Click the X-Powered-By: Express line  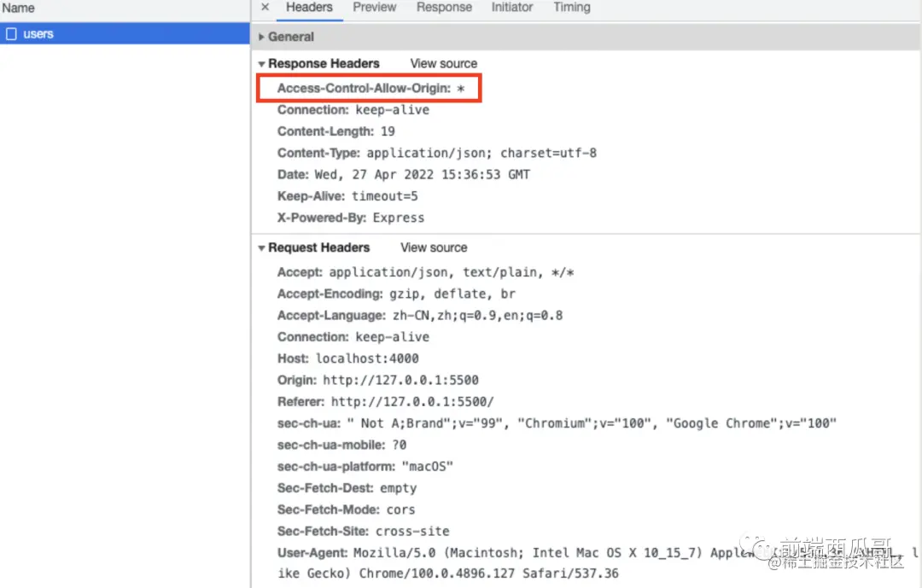coord(351,218)
